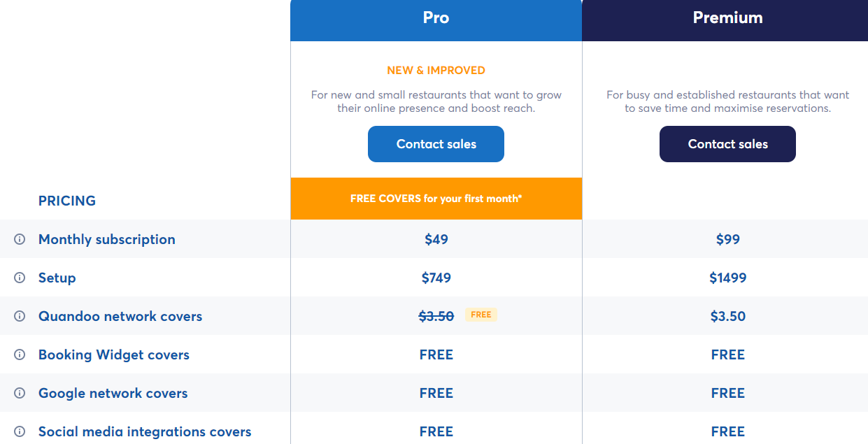Open info icon for Quandoo network covers
This screenshot has width=868, height=444.
pyautogui.click(x=20, y=316)
